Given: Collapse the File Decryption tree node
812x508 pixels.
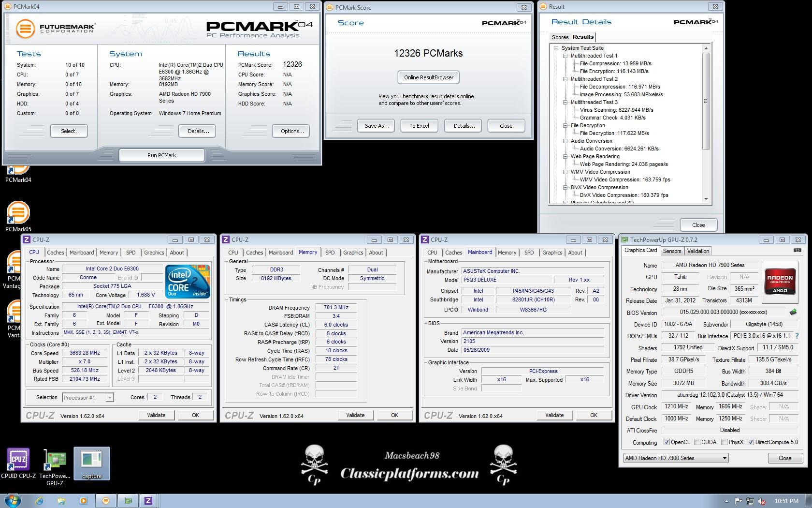Looking at the screenshot, I should pos(565,125).
